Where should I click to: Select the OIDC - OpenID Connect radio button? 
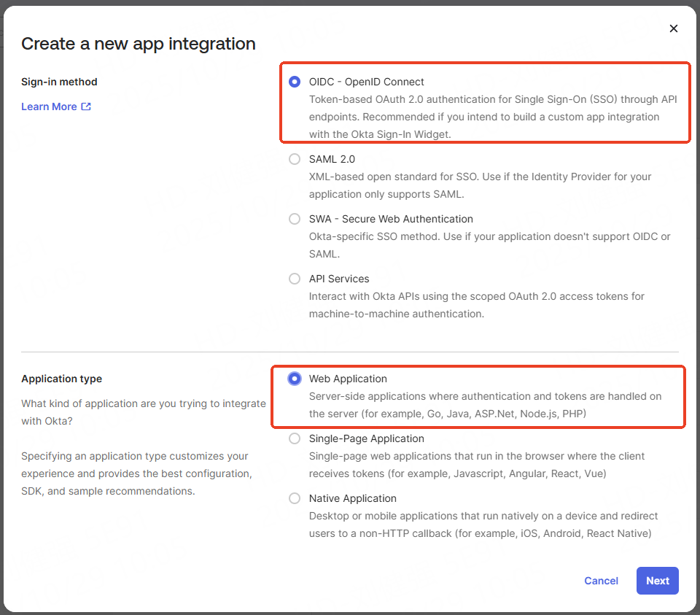click(x=295, y=82)
